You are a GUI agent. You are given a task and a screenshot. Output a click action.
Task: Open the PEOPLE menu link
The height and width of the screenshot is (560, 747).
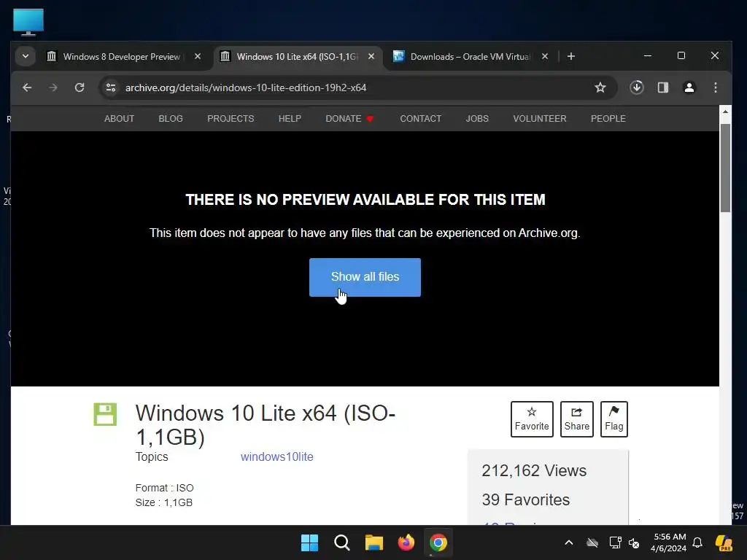(x=608, y=119)
